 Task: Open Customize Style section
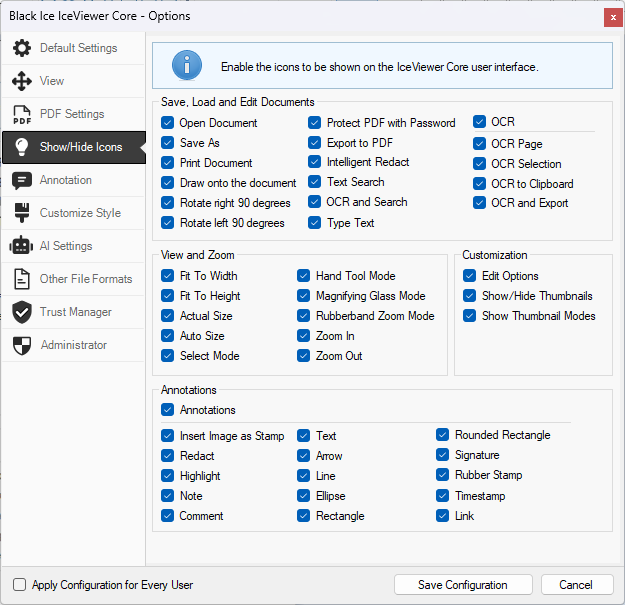pos(73,213)
